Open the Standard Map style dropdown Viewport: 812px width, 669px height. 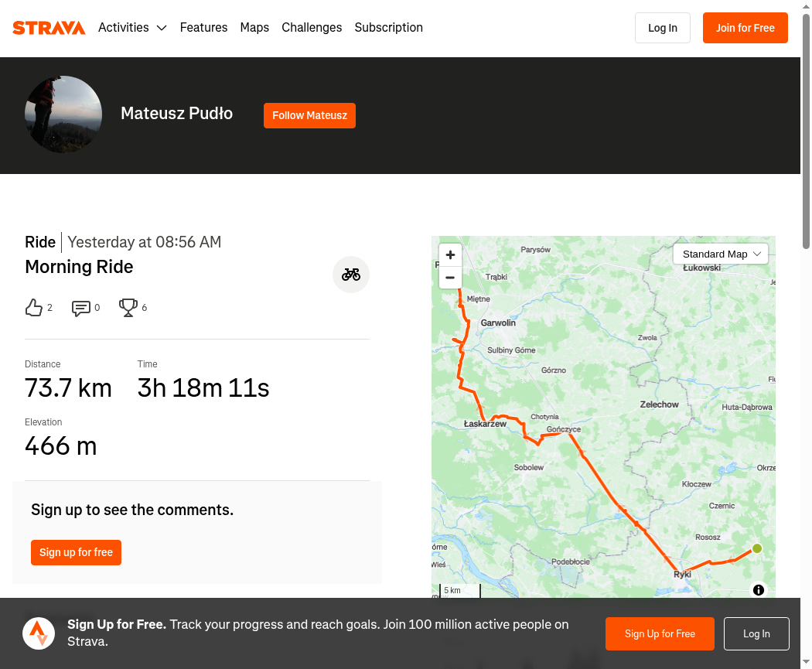(x=720, y=254)
